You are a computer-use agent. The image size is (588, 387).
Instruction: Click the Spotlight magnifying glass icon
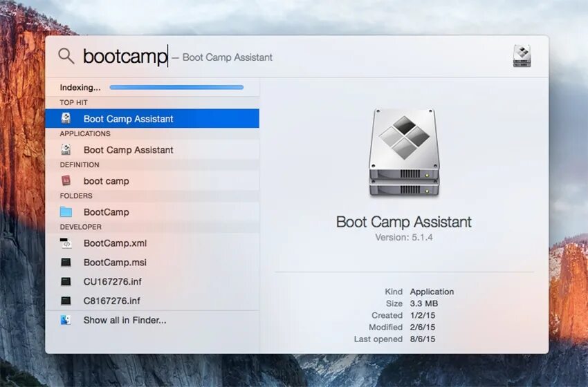point(66,56)
